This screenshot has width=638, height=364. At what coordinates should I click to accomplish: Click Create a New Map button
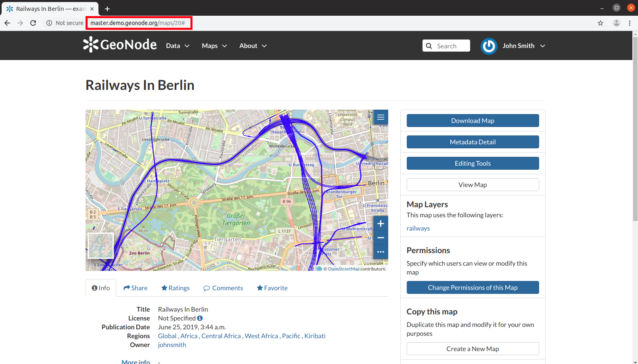pos(473,349)
